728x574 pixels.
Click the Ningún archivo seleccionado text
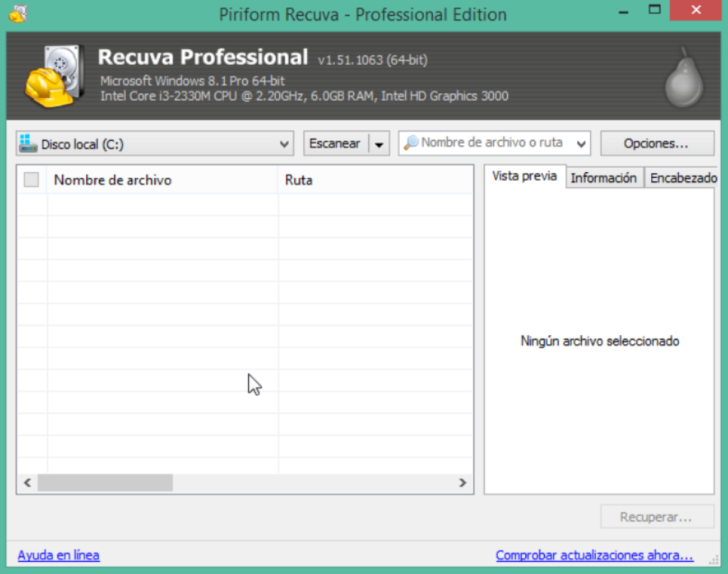pyautogui.click(x=600, y=341)
